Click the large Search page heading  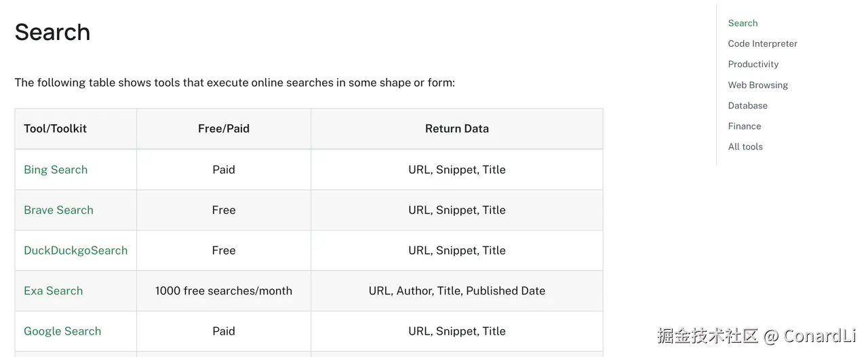(52, 32)
